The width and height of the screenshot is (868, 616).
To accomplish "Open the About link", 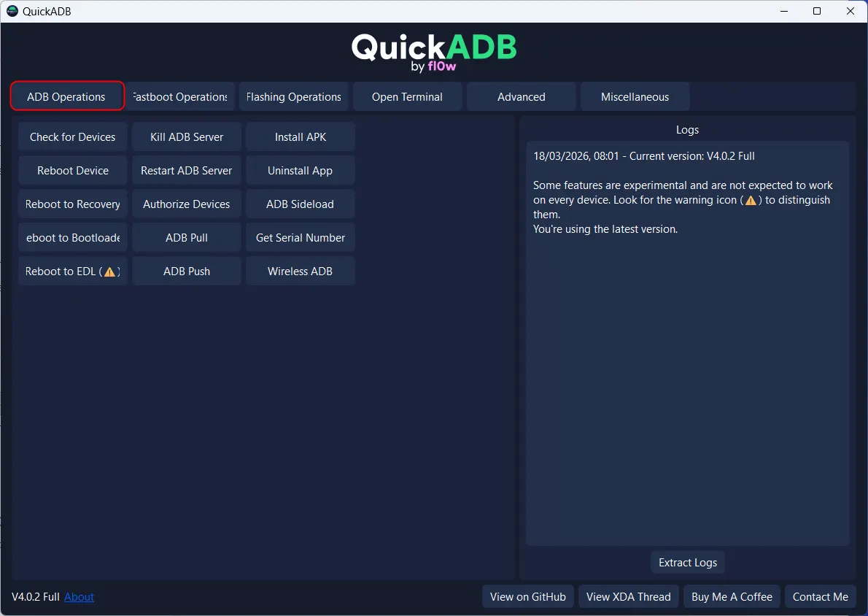I will [x=79, y=596].
